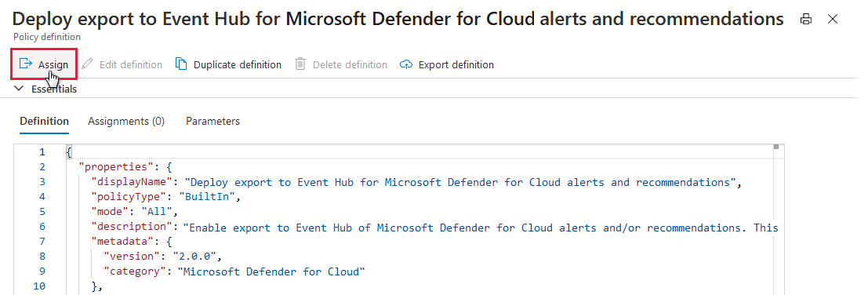Click the Export definition cloud icon
The height and width of the screenshot is (295, 868).
[x=405, y=65]
